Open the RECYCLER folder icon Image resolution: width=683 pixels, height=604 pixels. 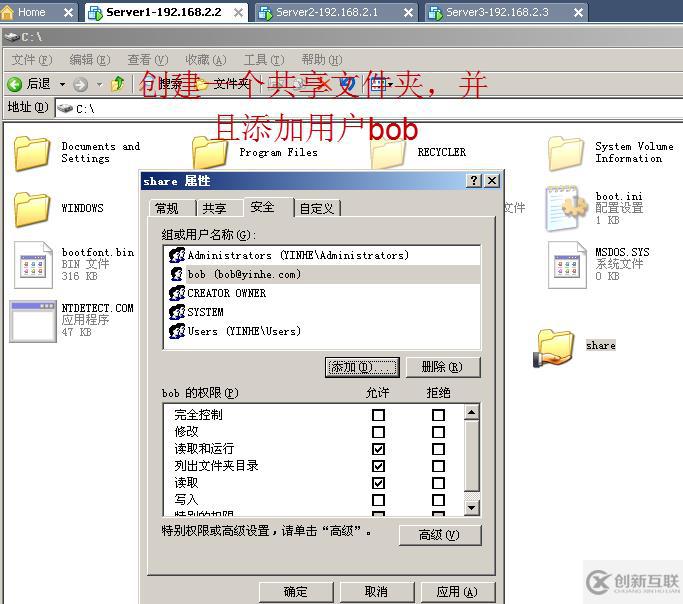click(388, 155)
